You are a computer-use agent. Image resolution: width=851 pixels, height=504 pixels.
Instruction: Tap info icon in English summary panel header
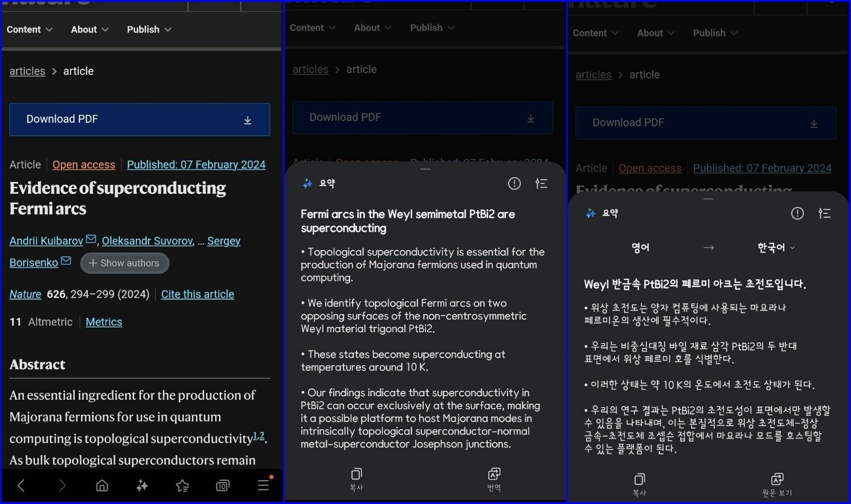pos(514,184)
